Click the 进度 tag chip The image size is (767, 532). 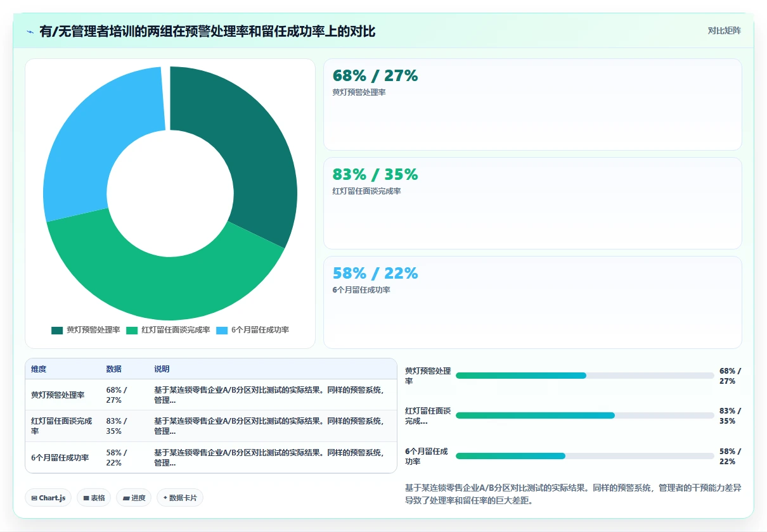(x=134, y=498)
